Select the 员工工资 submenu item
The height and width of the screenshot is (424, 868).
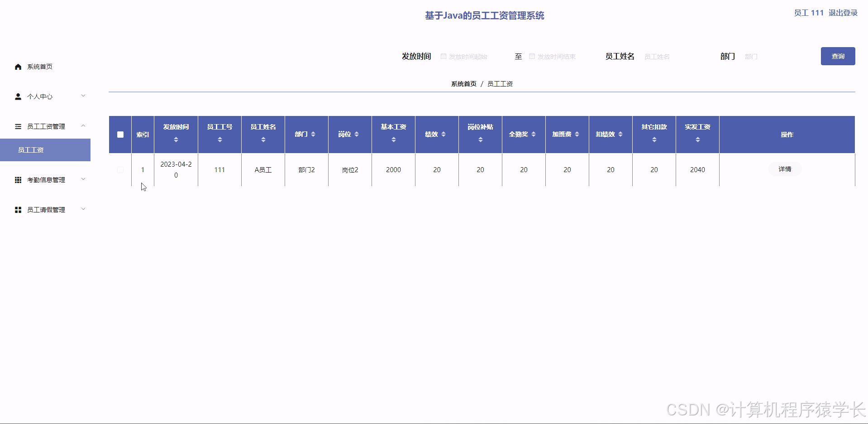tap(30, 150)
